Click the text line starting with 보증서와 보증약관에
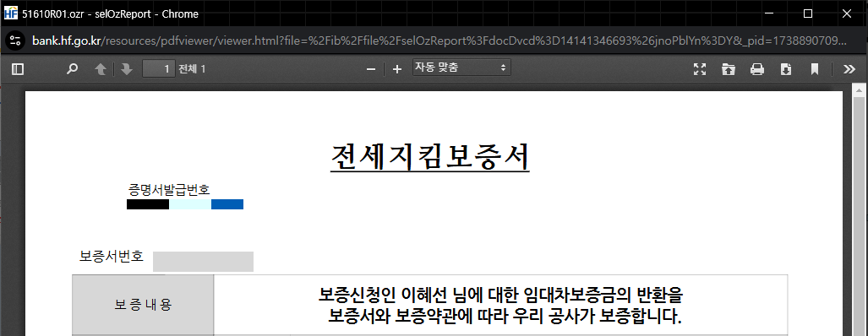The width and height of the screenshot is (868, 336). [x=505, y=317]
